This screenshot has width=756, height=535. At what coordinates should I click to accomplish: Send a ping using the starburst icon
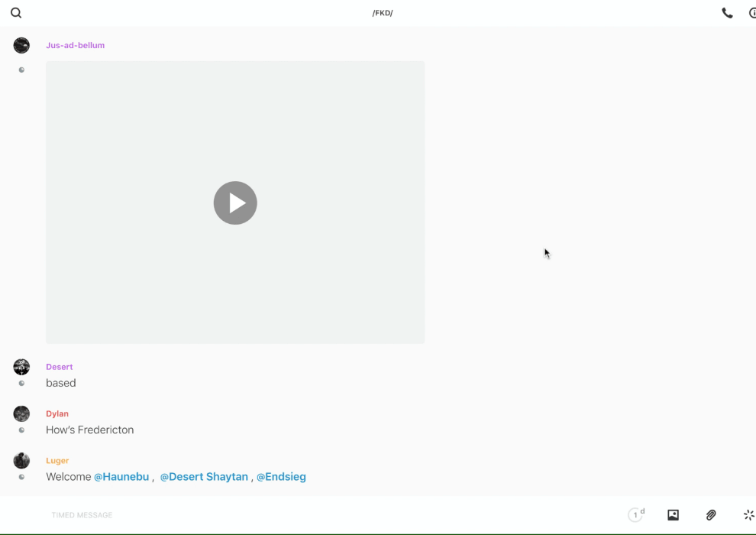point(748,515)
